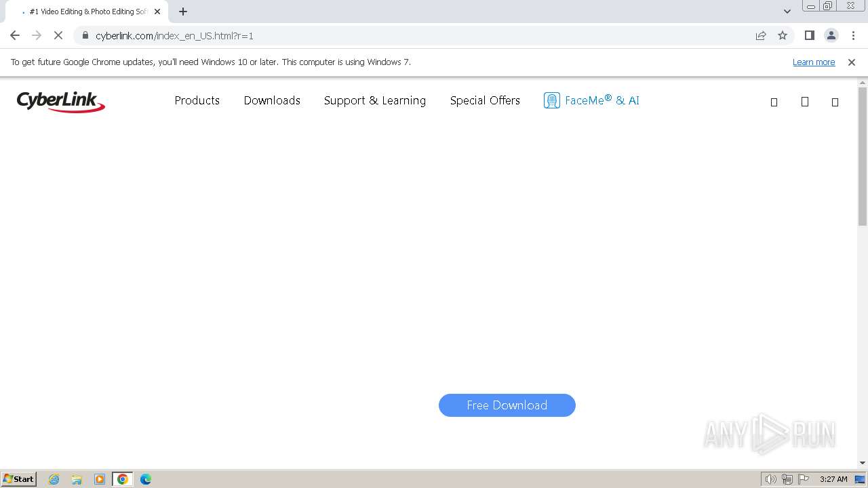Click the middle header icon placeholder
This screenshot has width=868, height=488.
click(x=805, y=102)
